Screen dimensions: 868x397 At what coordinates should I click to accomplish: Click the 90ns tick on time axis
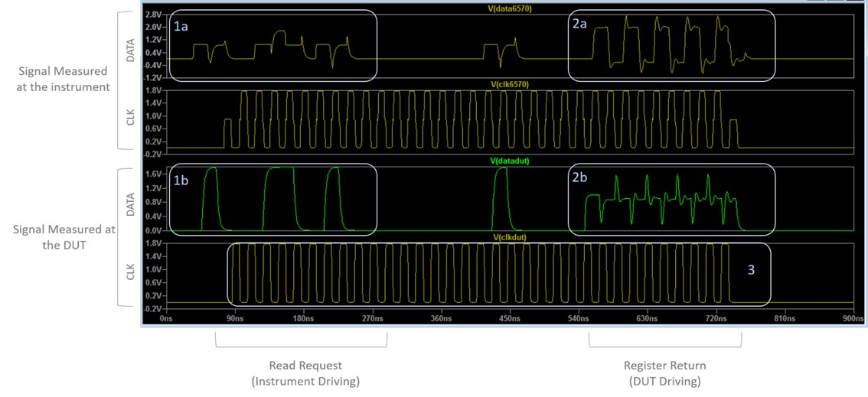click(x=234, y=318)
